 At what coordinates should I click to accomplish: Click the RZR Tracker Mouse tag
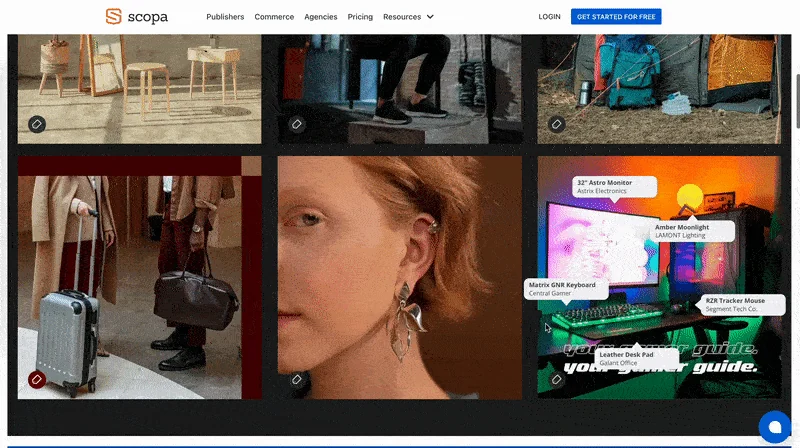click(739, 304)
